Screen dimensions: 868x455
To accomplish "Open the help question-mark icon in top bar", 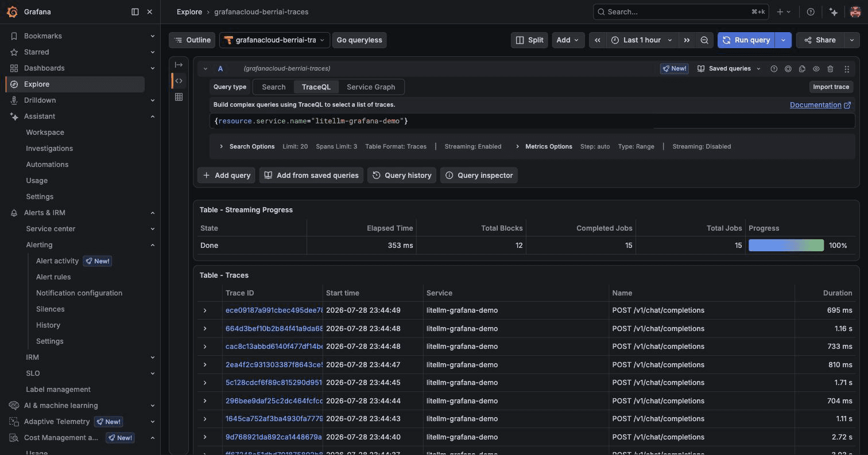I will coord(811,11).
